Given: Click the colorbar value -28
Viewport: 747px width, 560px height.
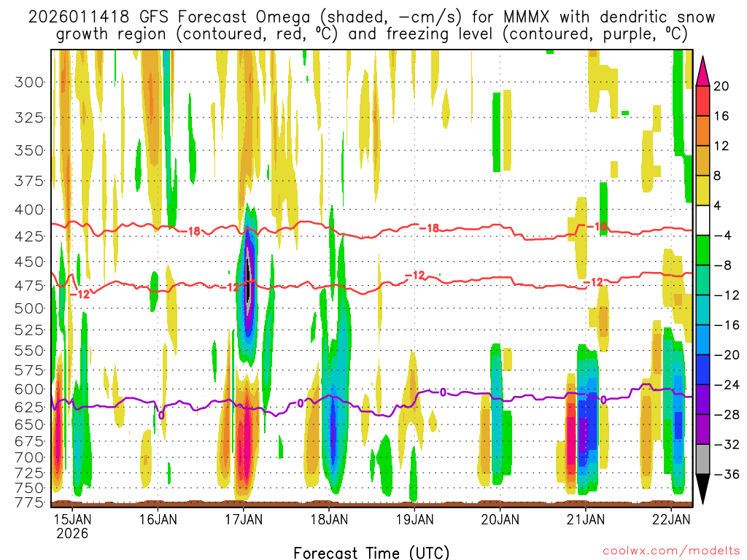Looking at the screenshot, I should point(727,414).
